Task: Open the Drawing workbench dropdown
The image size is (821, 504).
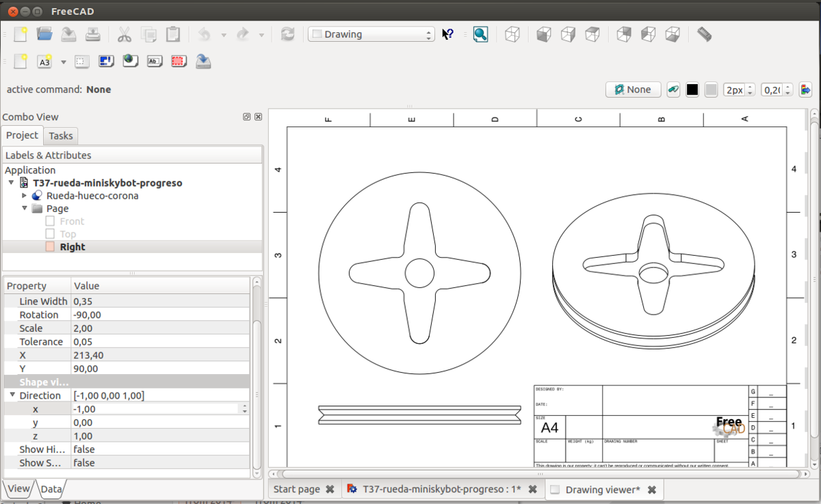Action: pyautogui.click(x=372, y=34)
